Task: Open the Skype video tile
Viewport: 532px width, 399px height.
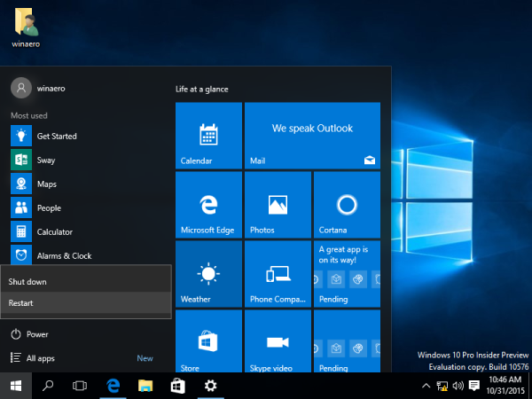Action: pyautogui.click(x=278, y=341)
